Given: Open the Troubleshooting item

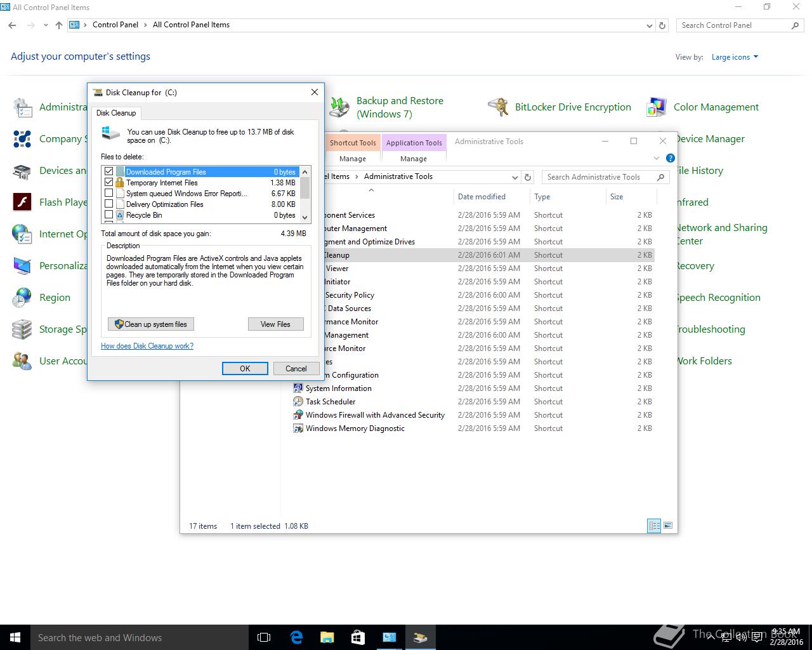Looking at the screenshot, I should (709, 329).
